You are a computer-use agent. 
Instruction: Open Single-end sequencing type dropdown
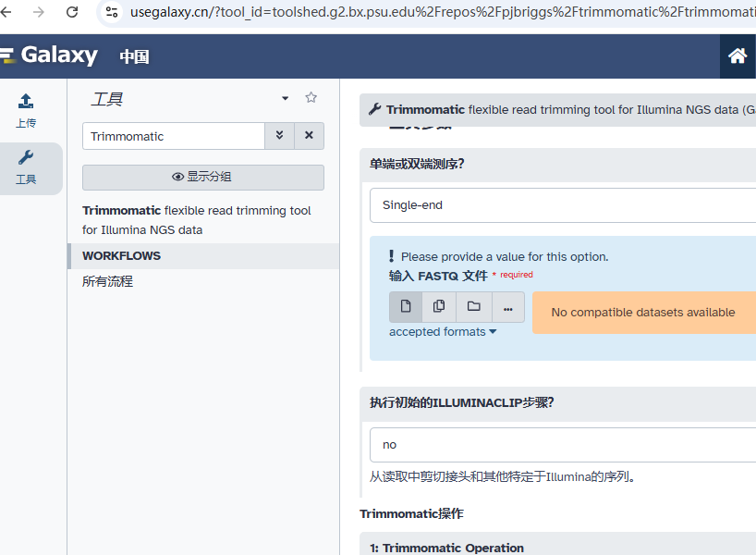point(563,205)
